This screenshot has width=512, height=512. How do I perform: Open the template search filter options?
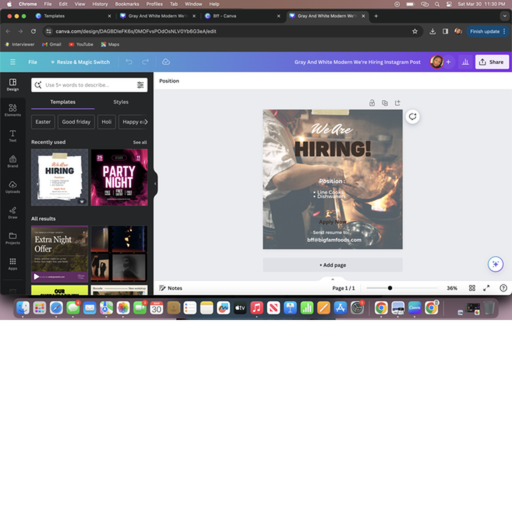[x=140, y=85]
